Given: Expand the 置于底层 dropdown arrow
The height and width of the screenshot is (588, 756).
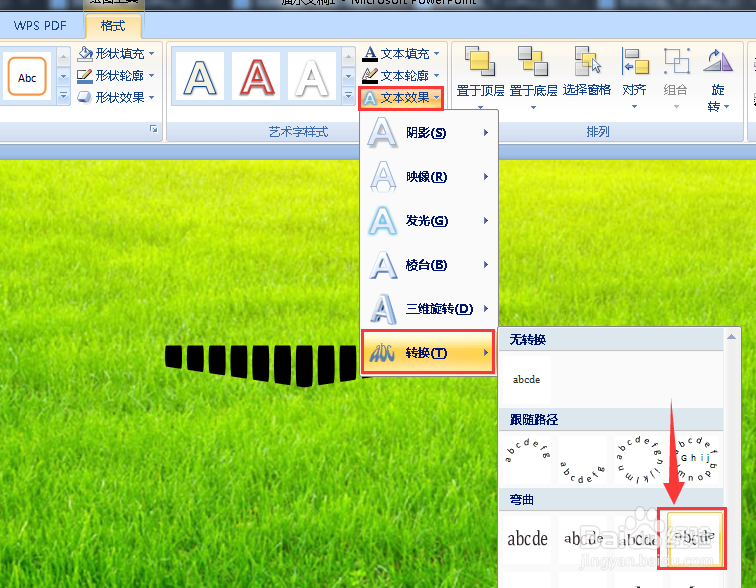Looking at the screenshot, I should coord(533,107).
